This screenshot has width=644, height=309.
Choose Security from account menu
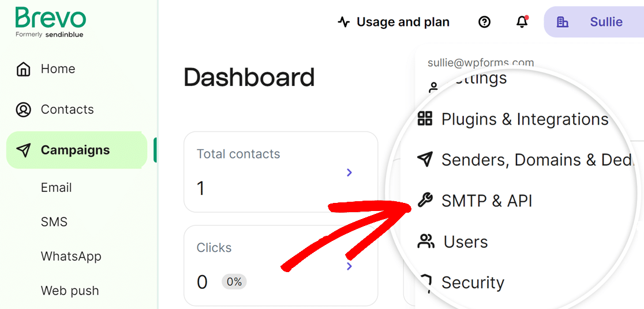(473, 282)
